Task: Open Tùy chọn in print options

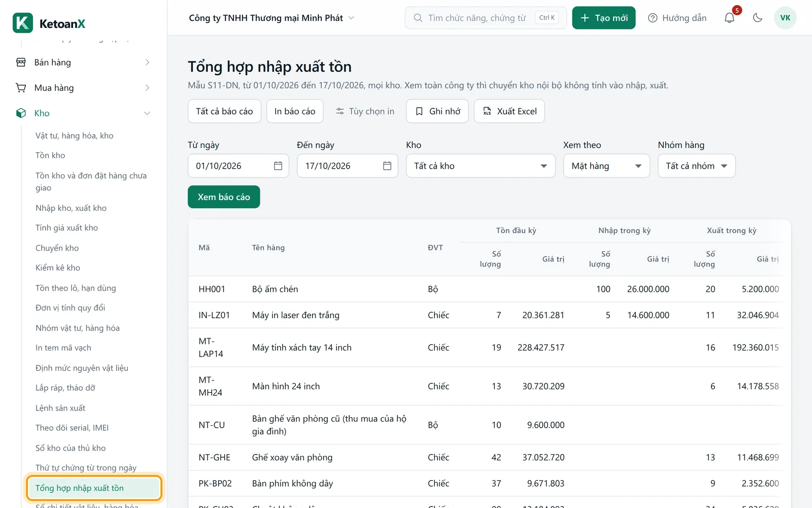Action: (365, 111)
